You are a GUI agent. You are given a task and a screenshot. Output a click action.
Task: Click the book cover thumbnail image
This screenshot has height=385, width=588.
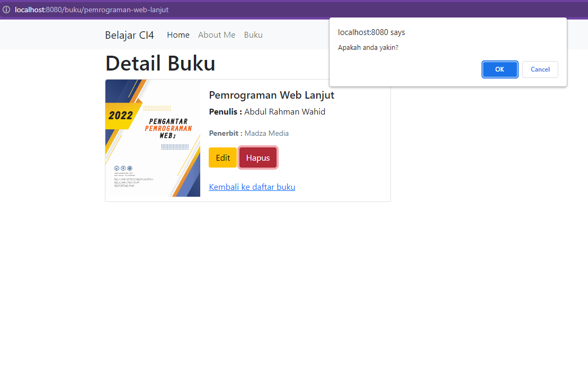pos(153,138)
